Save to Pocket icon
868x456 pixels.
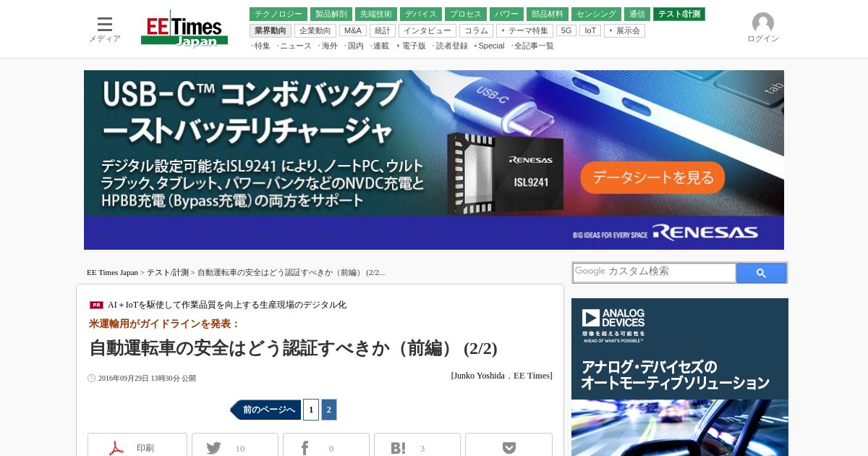(x=509, y=448)
